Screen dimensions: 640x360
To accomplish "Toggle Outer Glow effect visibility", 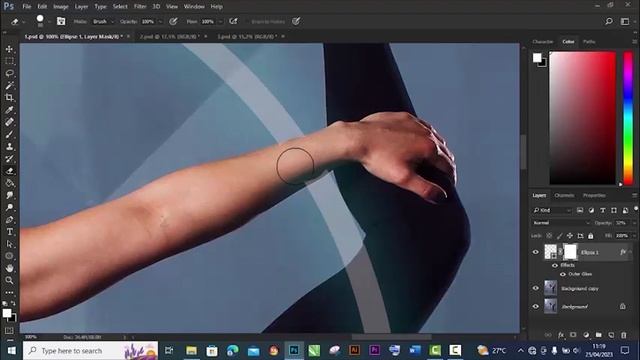I will click(563, 274).
